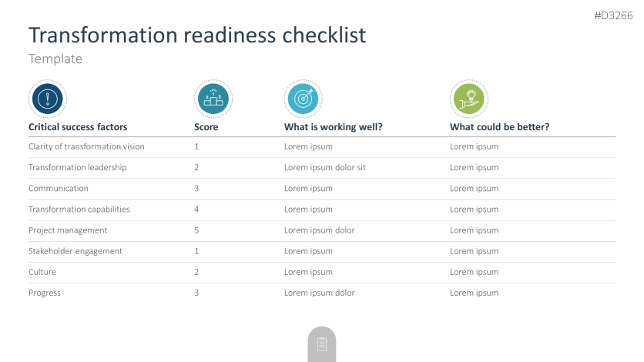Click the exclamation mark icon above Critical success factors

(48, 98)
